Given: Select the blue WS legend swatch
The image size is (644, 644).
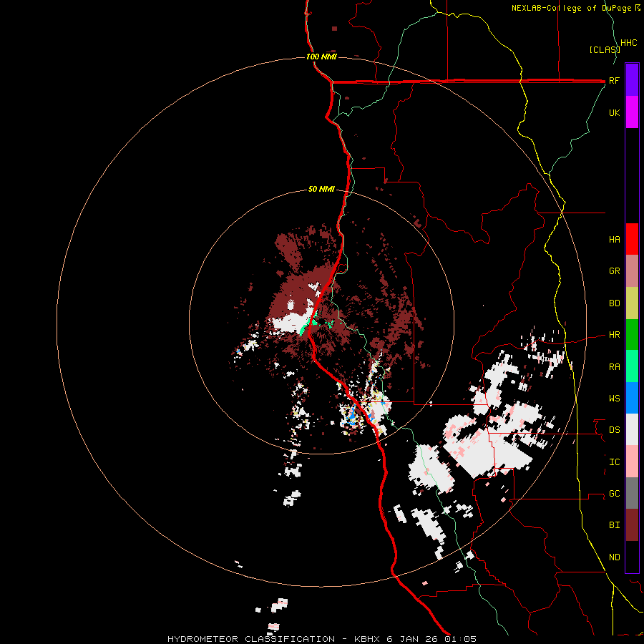Looking at the screenshot, I should click(x=632, y=398).
